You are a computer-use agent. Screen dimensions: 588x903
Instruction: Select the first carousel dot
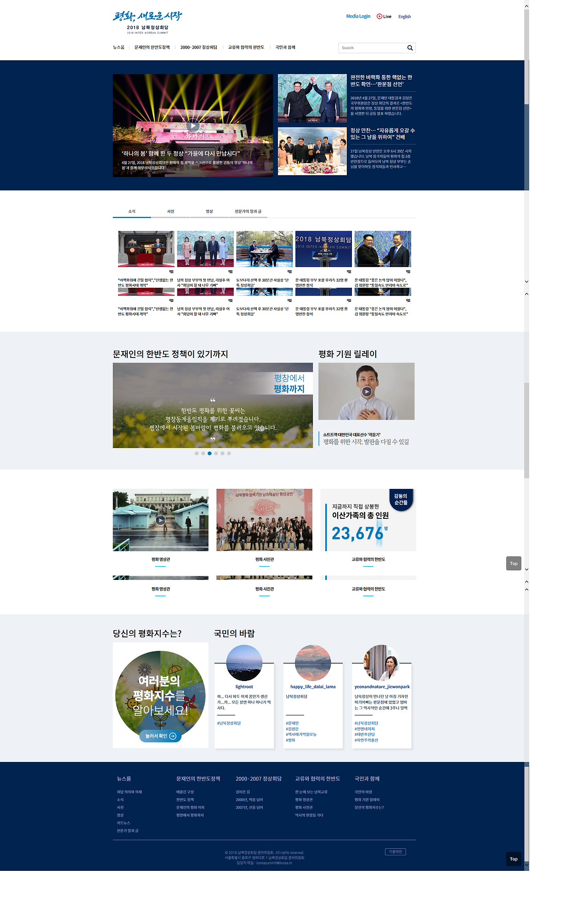(197, 453)
